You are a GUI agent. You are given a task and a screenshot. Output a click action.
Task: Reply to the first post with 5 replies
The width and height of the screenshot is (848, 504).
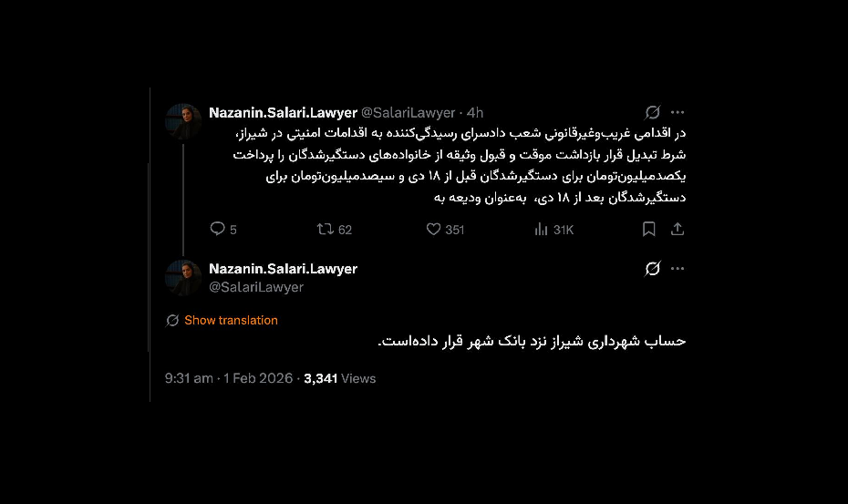click(x=218, y=230)
